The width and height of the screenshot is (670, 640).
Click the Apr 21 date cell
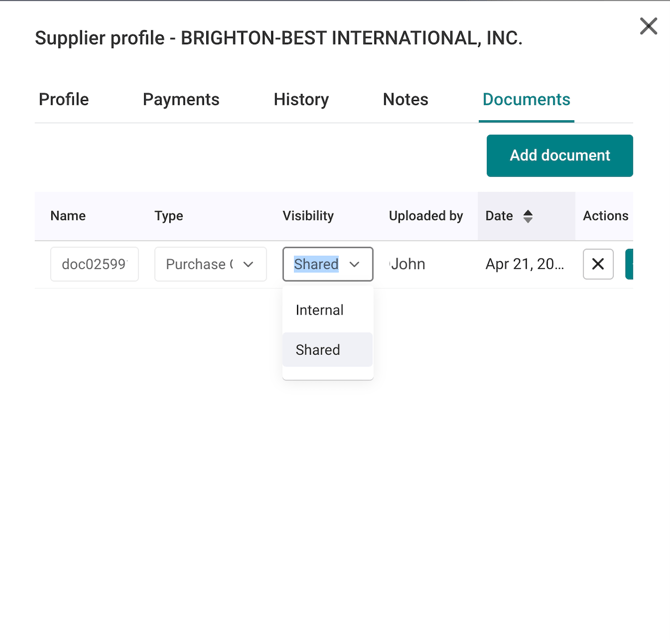click(x=524, y=265)
